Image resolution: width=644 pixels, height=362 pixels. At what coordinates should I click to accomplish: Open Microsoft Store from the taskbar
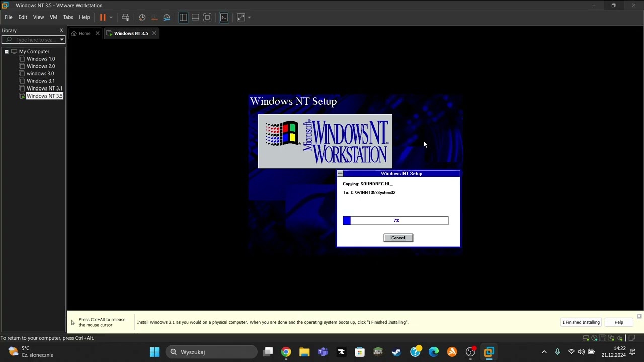(x=360, y=352)
